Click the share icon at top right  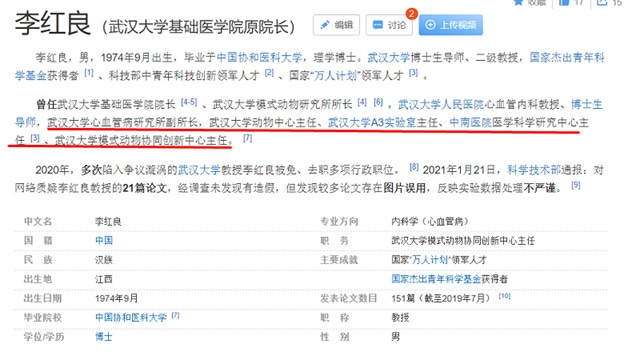pos(601,2)
